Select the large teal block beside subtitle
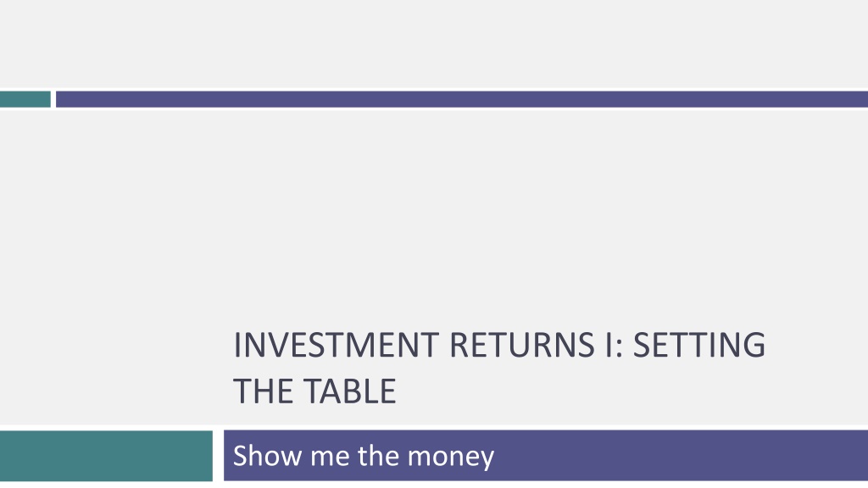The height and width of the screenshot is (488, 868). click(106, 455)
